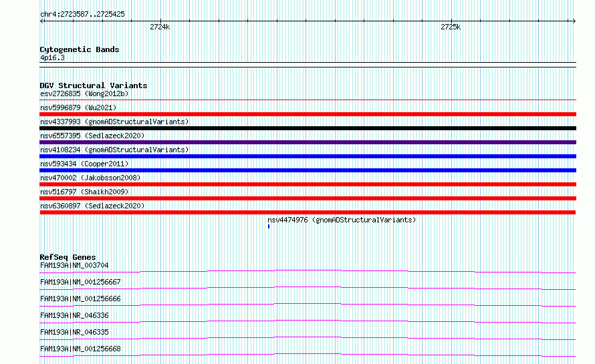Viewport: 595px width, 364px height.
Task: Click the blue nsv4108234 variant bar
Action: click(308, 156)
